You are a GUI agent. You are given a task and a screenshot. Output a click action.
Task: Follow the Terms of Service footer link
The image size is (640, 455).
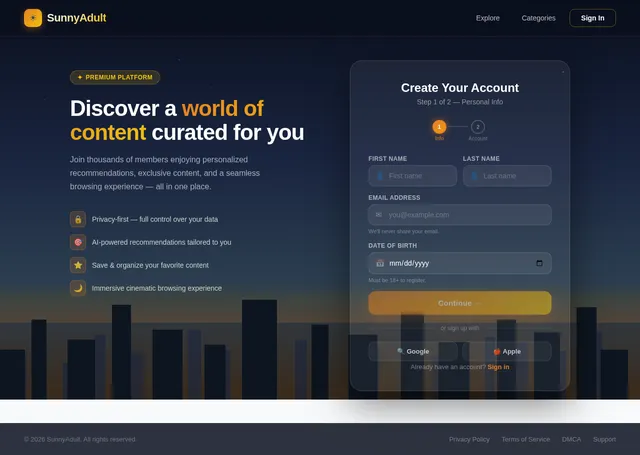[x=525, y=439]
